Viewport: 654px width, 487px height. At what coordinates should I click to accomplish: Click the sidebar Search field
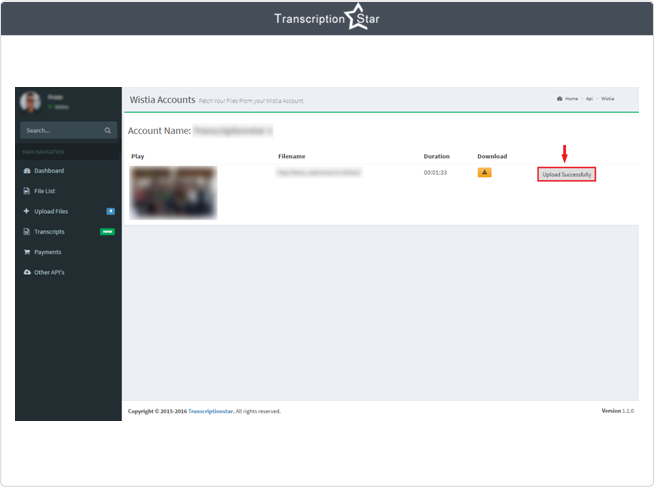(68, 131)
